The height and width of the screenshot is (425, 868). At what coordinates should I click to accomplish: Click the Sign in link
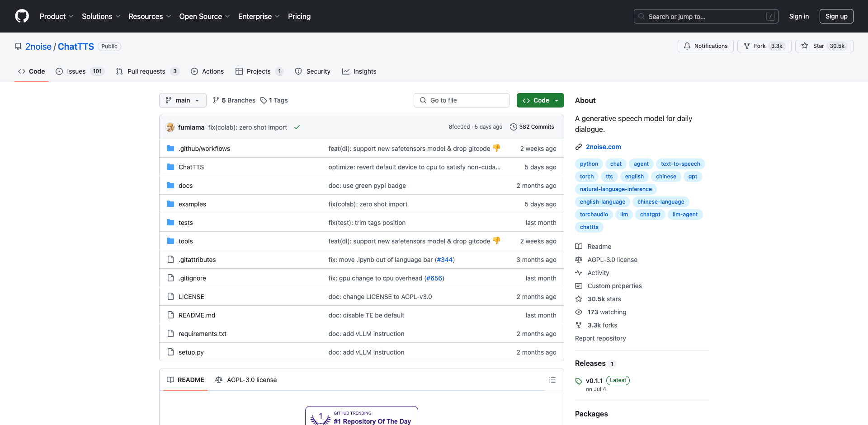pos(799,16)
